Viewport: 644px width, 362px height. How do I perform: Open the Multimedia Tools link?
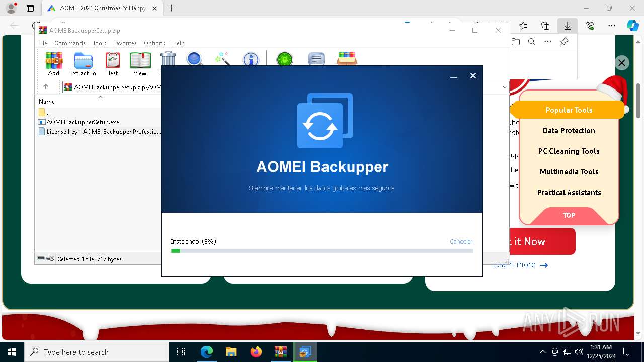point(569,171)
